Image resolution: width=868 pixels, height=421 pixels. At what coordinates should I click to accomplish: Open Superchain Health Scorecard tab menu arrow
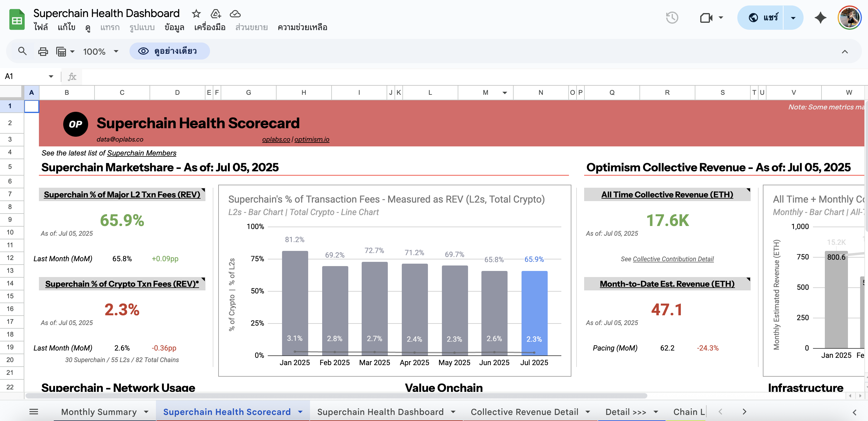[300, 412]
